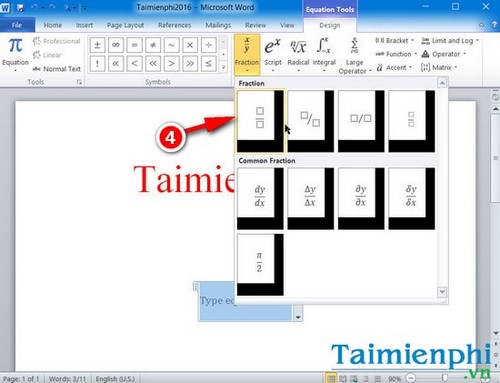This screenshot has width=500, height=383.
Task: Click the English (U.S.) language indicator
Action: pos(115,379)
